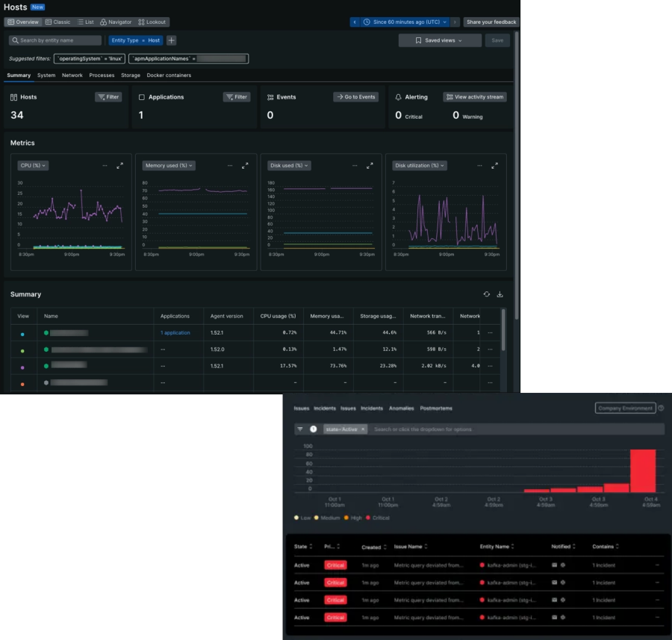The width and height of the screenshot is (672, 640).
Task: Toggle the blue view dot for first host
Action: [x=22, y=334]
